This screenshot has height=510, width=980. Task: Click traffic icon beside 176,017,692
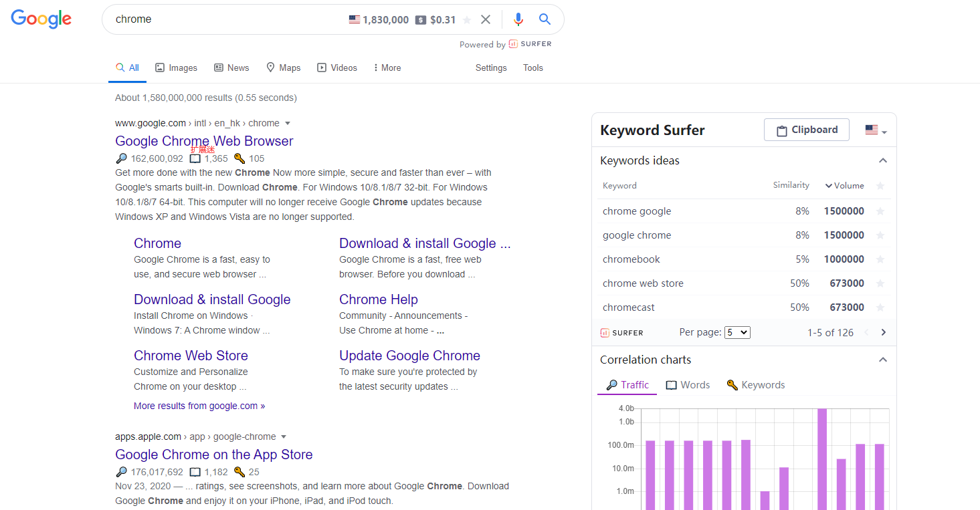point(121,472)
